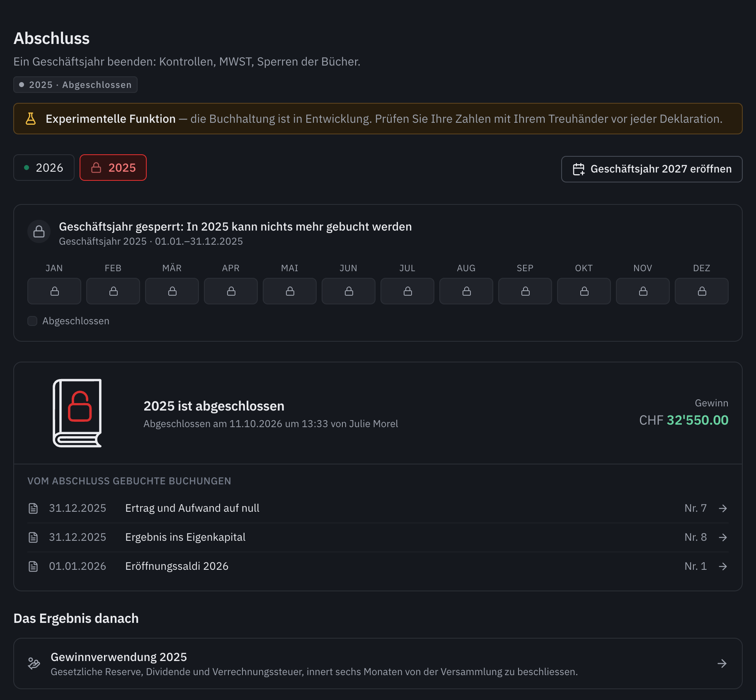Viewport: 756px width, 700px height.
Task: Click the 'Geschäftsjahr 2025 · 01.01.–31.12.2025' text
Action: coord(151,241)
